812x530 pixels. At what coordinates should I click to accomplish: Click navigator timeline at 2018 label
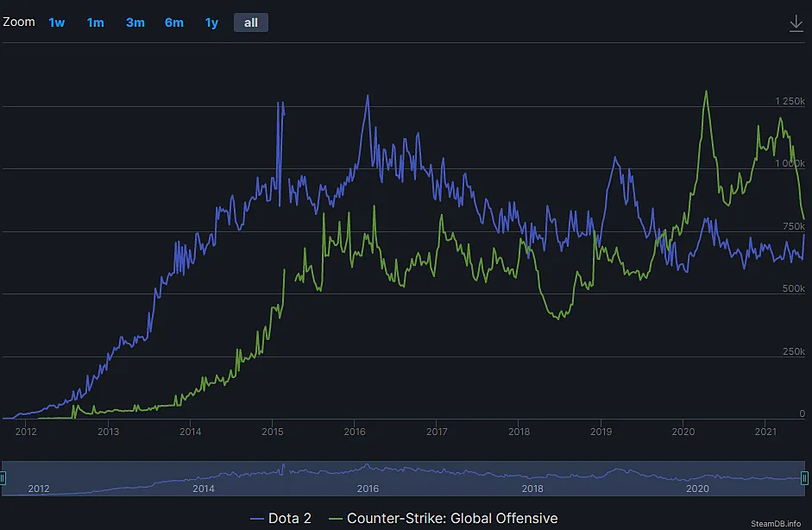click(x=532, y=489)
